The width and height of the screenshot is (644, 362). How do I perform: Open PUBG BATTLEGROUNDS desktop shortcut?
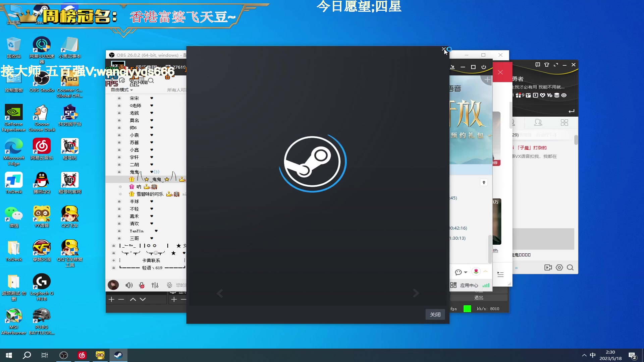[42, 321]
